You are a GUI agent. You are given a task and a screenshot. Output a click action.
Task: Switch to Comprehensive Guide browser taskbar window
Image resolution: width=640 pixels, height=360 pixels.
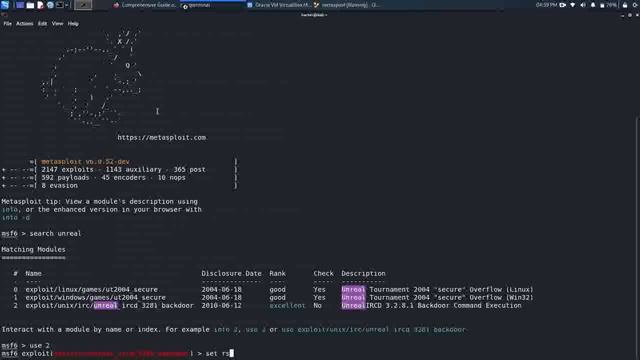pos(145,5)
